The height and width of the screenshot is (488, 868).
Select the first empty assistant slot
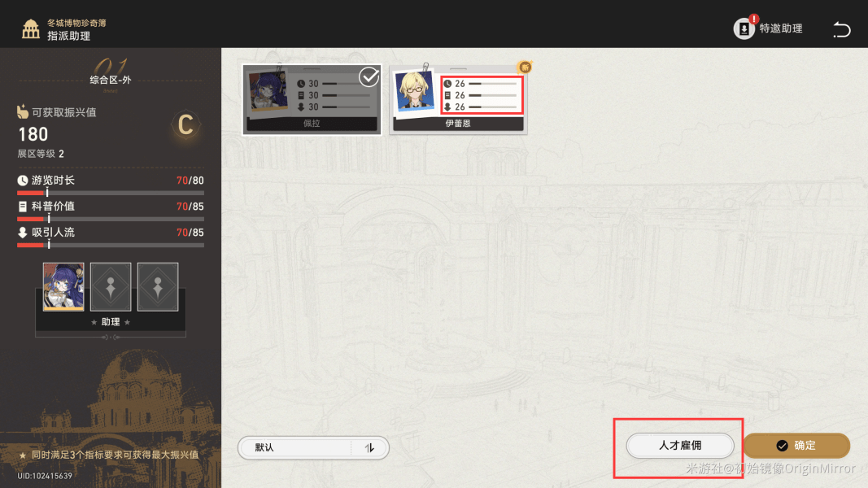tap(111, 286)
